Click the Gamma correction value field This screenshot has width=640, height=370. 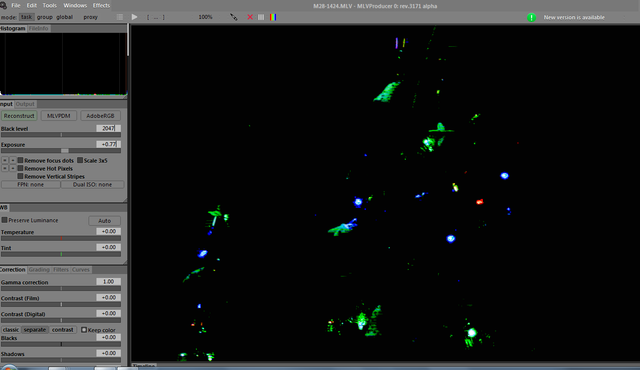click(109, 281)
